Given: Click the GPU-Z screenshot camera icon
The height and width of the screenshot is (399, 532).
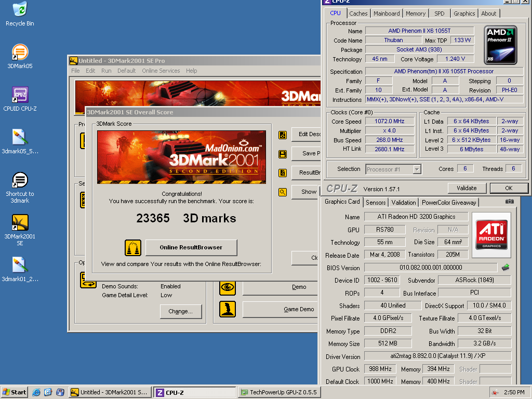Looking at the screenshot, I should [509, 202].
